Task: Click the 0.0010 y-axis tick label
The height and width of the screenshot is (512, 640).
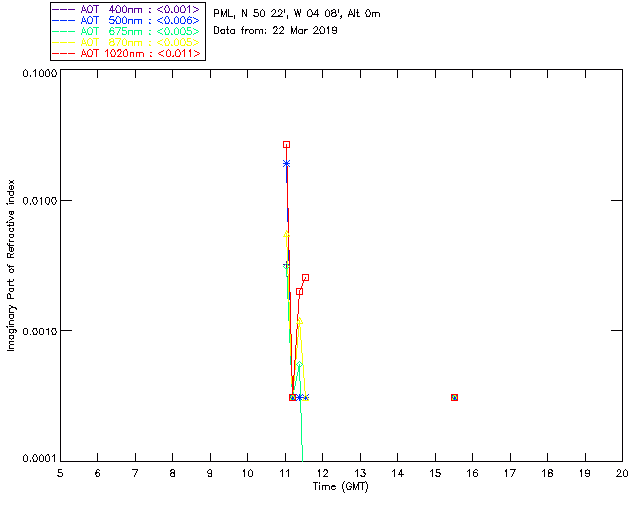Action: coord(39,331)
